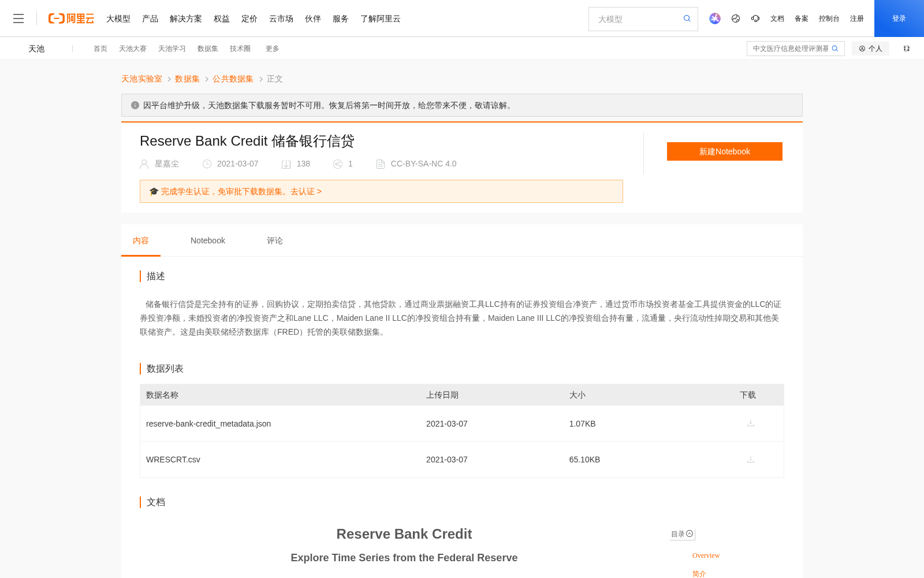Click the fullscreen toggle icon in Tianchi bar
Image resolution: width=924 pixels, height=578 pixels.
(x=907, y=49)
